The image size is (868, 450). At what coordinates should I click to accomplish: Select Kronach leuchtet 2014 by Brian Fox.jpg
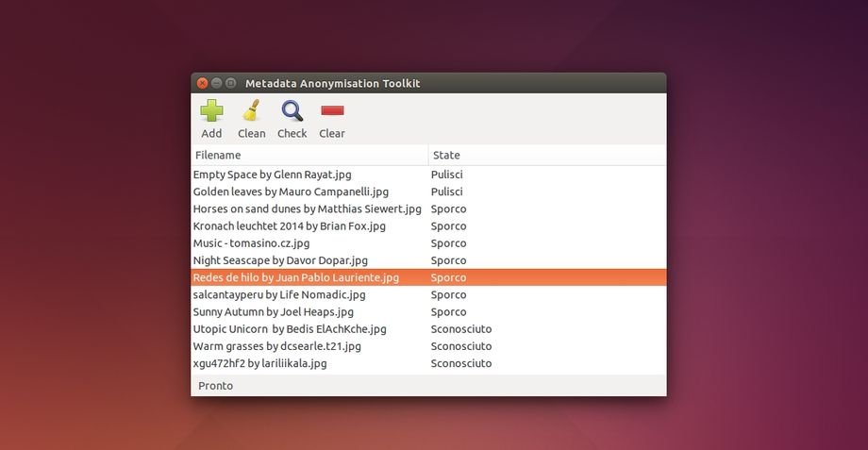point(289,226)
